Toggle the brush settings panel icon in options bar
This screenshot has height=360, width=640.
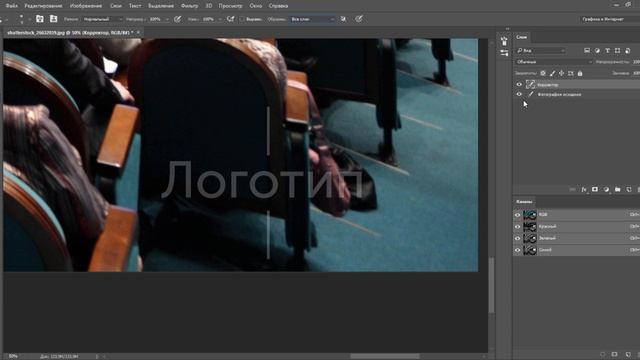tap(40, 19)
